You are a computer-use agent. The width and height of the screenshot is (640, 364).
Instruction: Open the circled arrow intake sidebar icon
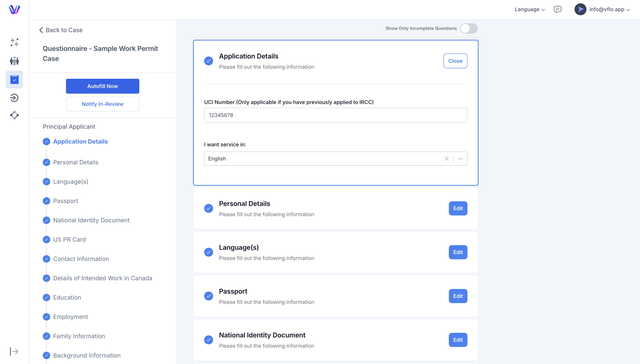[14, 98]
